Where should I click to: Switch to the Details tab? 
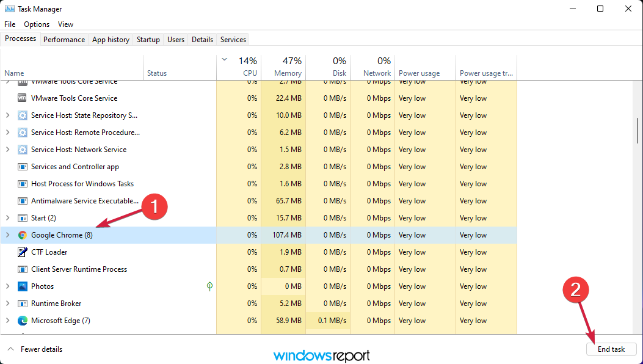click(x=202, y=40)
